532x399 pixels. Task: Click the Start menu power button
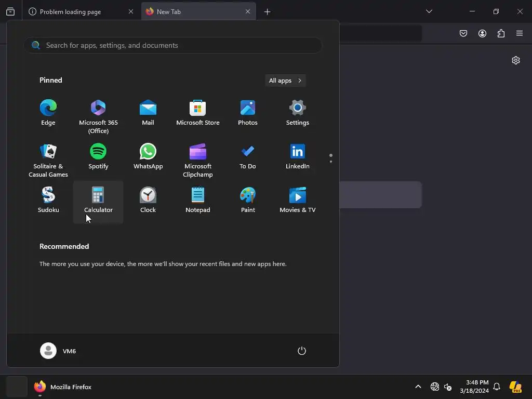[302, 351]
